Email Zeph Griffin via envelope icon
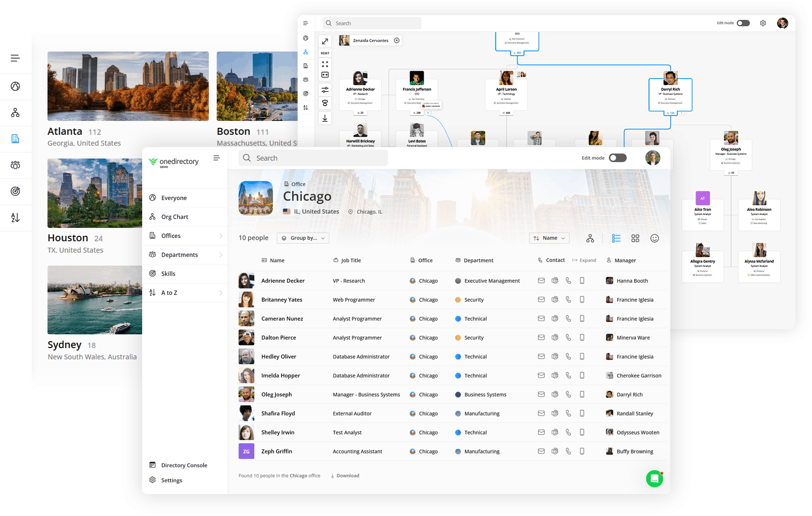The height and width of the screenshot is (516, 812). [541, 451]
